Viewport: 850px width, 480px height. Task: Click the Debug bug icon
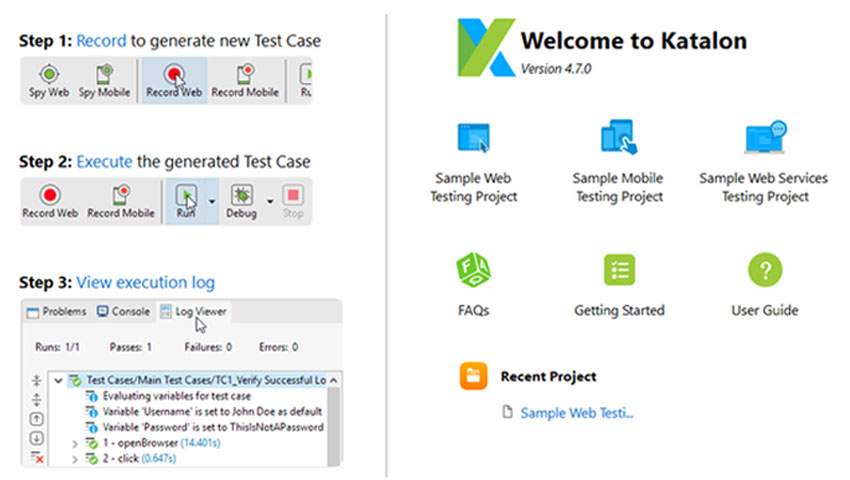[x=241, y=195]
